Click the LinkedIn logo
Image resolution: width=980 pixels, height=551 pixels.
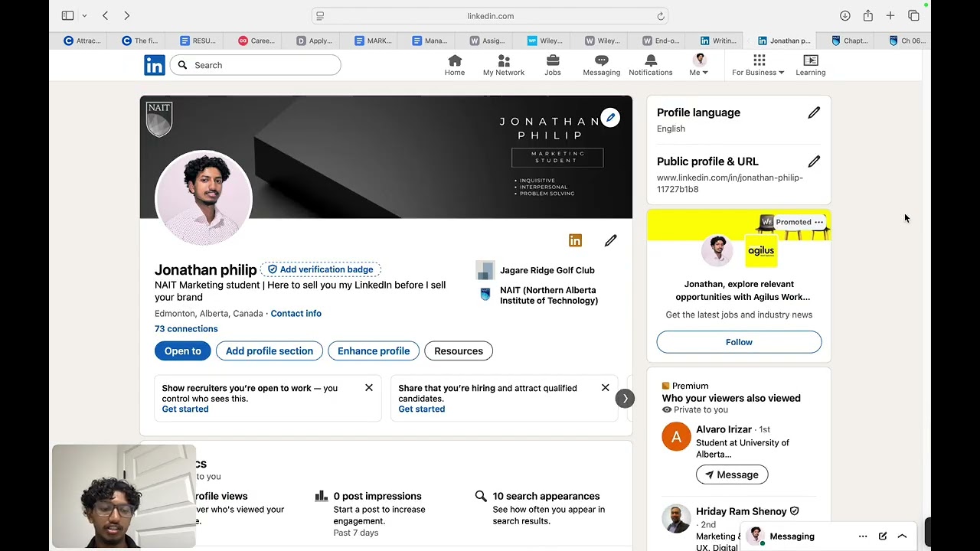click(x=155, y=65)
